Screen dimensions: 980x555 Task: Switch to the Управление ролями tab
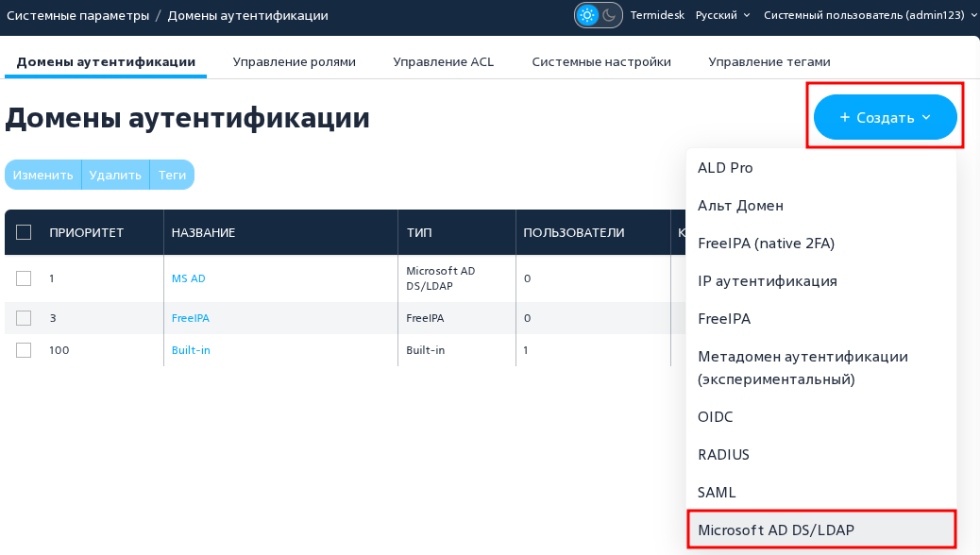click(x=295, y=62)
